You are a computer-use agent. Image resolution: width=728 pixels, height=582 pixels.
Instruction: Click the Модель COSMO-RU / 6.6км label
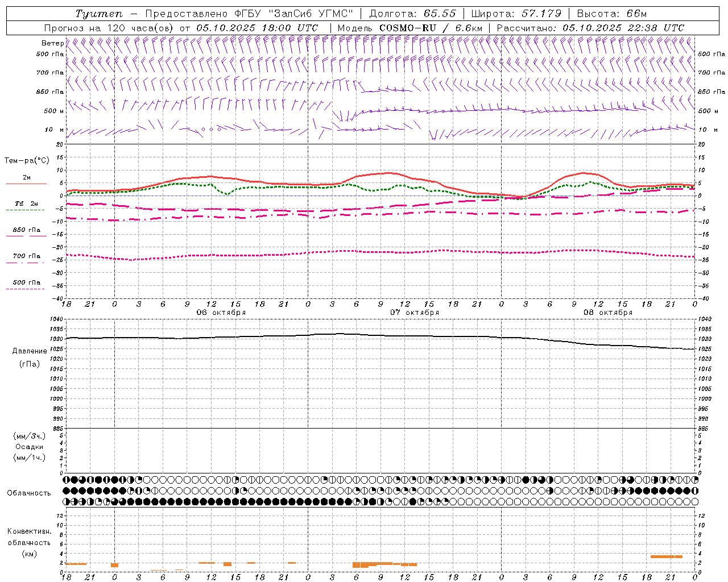point(410,28)
